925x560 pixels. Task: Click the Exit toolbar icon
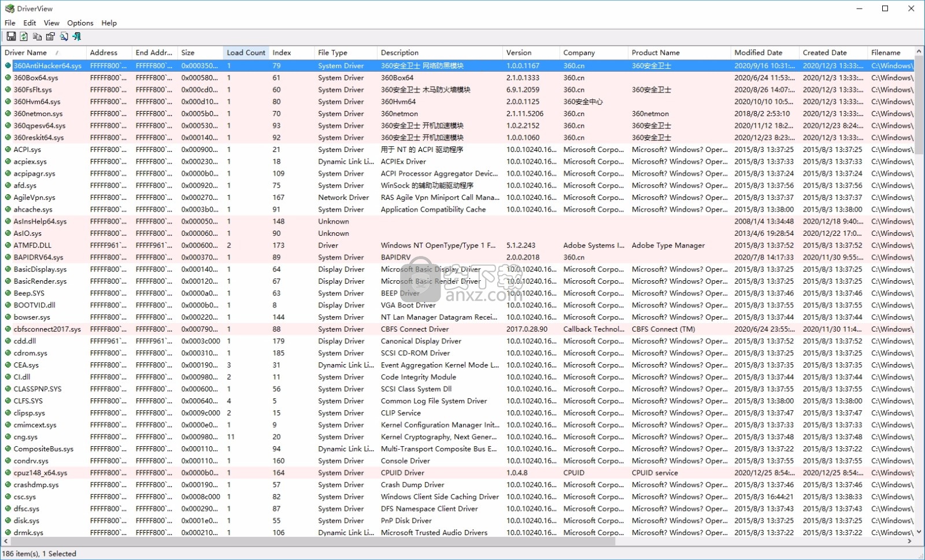(x=77, y=36)
